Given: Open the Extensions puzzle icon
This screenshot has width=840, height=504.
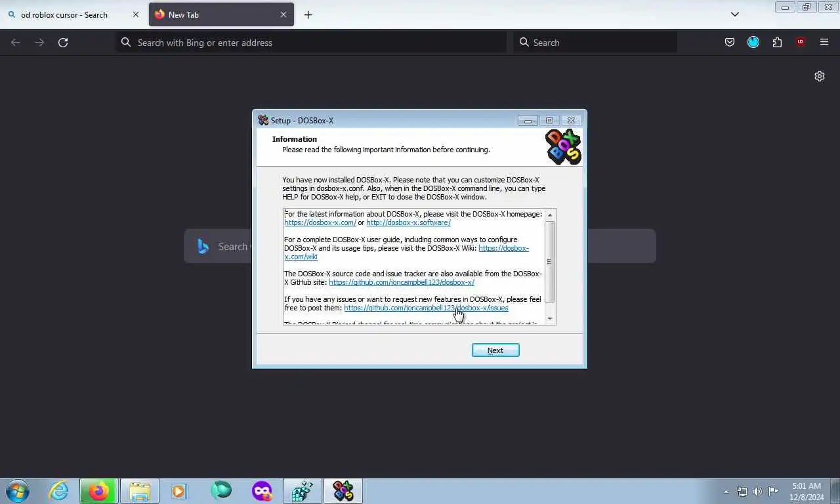Looking at the screenshot, I should 777,43.
